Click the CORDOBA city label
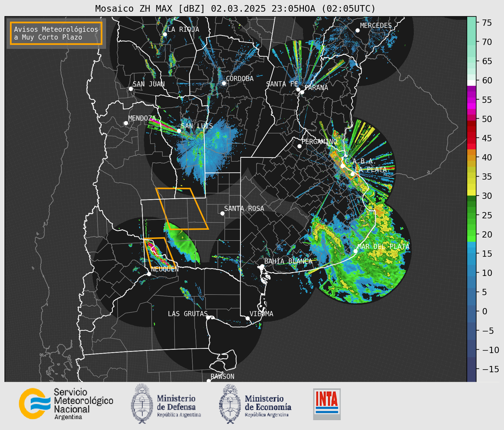This screenshot has width=504, height=430. (240, 79)
